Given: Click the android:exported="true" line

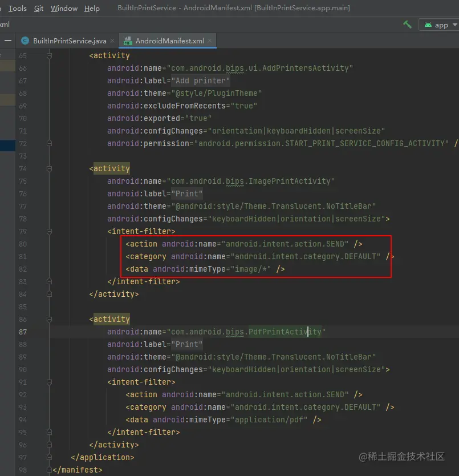Looking at the screenshot, I should tap(159, 118).
